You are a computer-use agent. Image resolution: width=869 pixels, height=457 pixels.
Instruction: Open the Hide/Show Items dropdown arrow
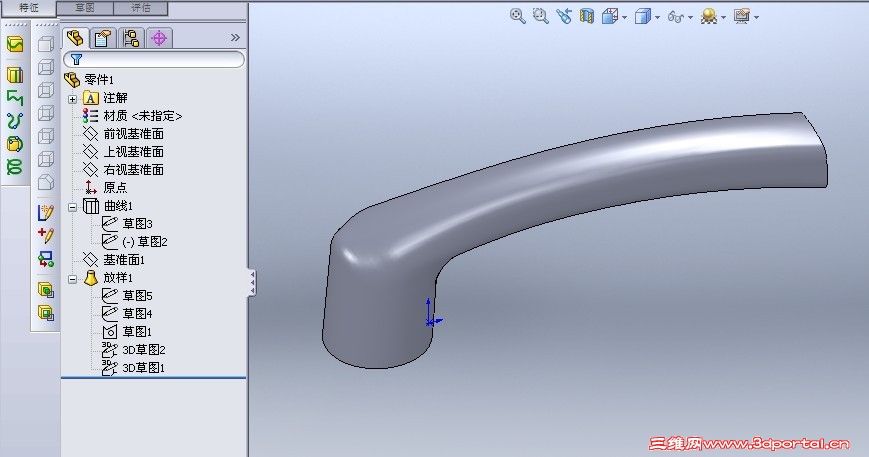(691, 18)
